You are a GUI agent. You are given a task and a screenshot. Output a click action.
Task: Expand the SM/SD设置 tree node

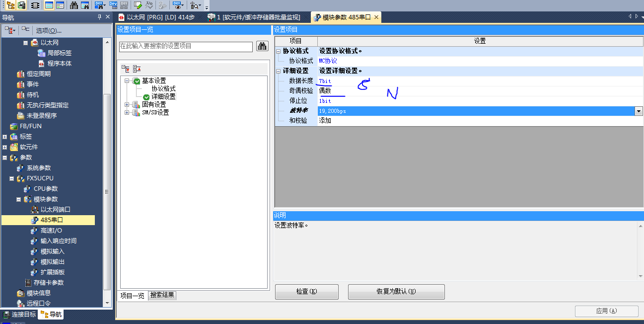tap(127, 112)
